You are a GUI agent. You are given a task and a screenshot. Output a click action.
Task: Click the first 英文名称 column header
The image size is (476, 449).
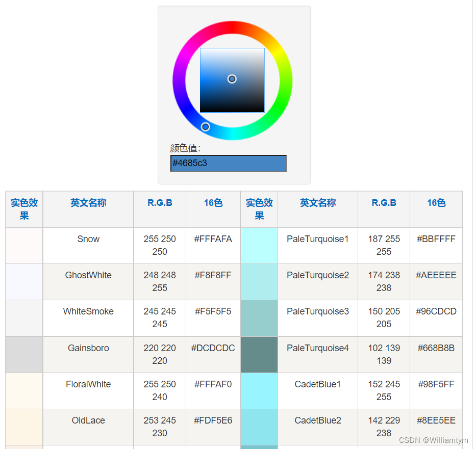(x=88, y=209)
